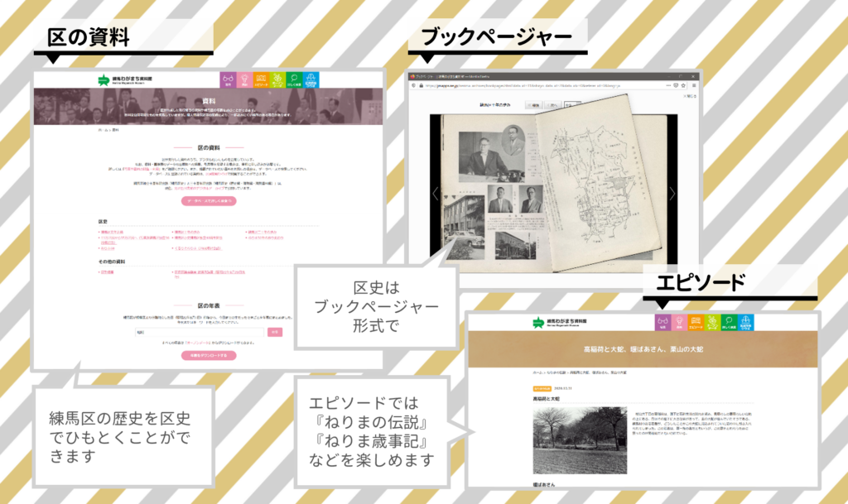Click the purple glasses icon on the Episode page
The image size is (848, 504).
click(x=662, y=321)
